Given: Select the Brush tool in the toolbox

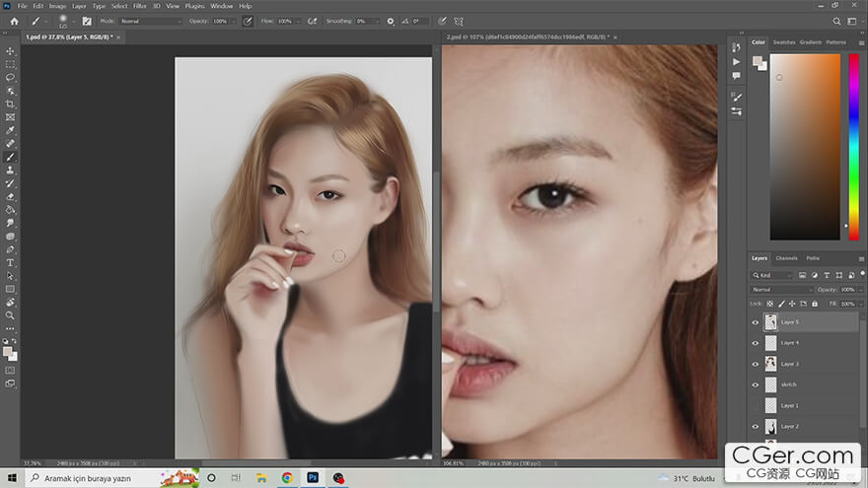Looking at the screenshot, I should pyautogui.click(x=10, y=157).
